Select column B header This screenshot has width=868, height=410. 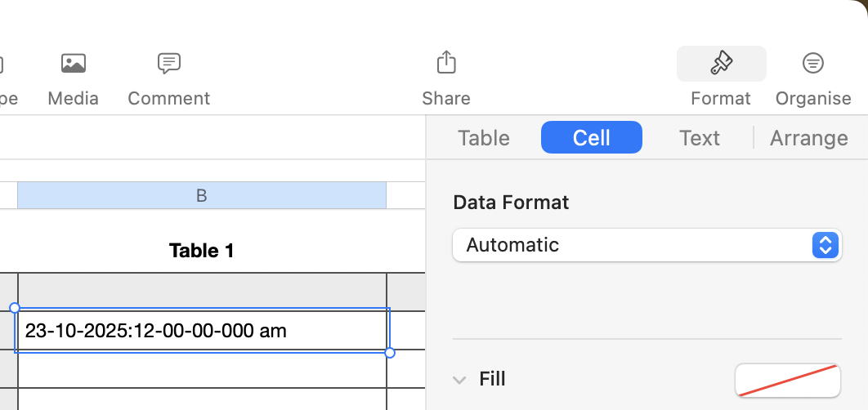tap(201, 196)
